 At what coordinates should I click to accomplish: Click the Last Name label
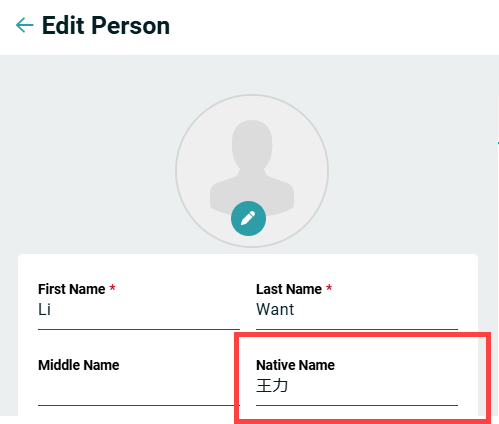click(x=289, y=289)
